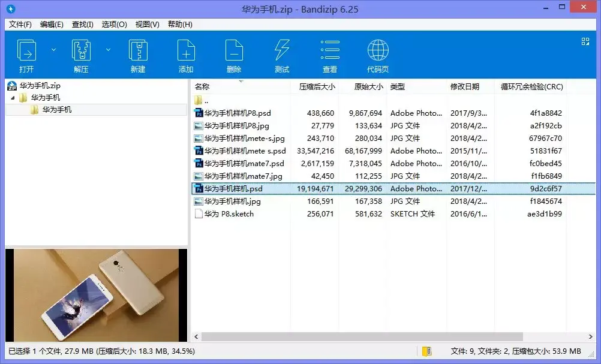The height and width of the screenshot is (364, 601).
Task: Click the PSD icon of 华为手机样机P8.psd
Action: tap(199, 113)
